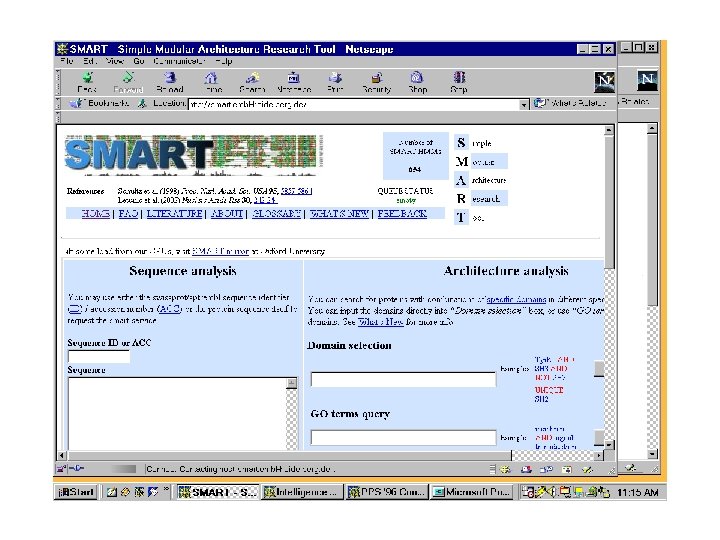
Task: Open the Windows Start button
Action: (76, 492)
